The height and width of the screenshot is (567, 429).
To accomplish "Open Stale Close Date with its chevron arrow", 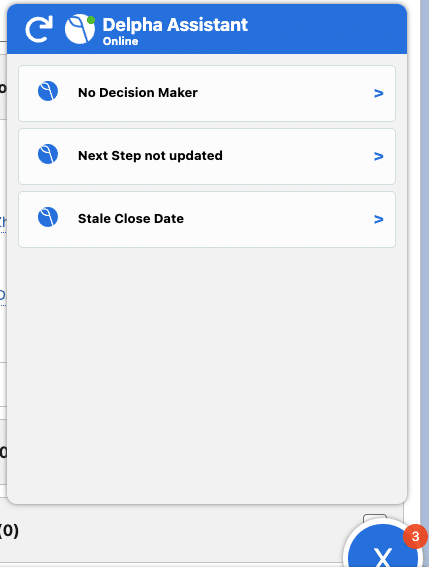I will pos(378,219).
